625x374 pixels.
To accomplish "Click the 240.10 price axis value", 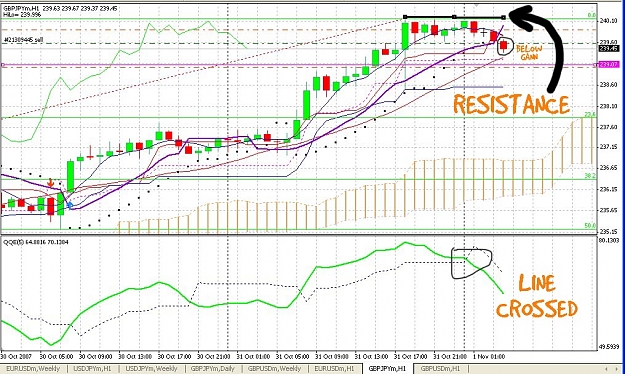I will [608, 21].
